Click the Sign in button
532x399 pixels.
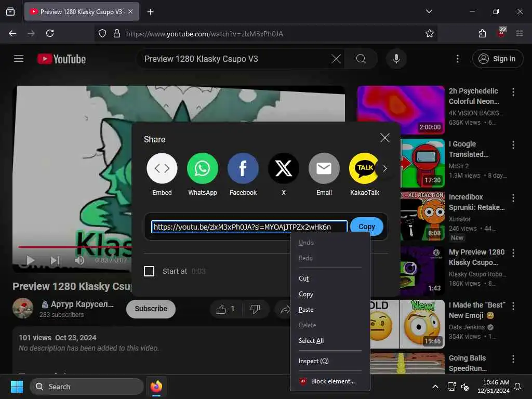click(497, 59)
